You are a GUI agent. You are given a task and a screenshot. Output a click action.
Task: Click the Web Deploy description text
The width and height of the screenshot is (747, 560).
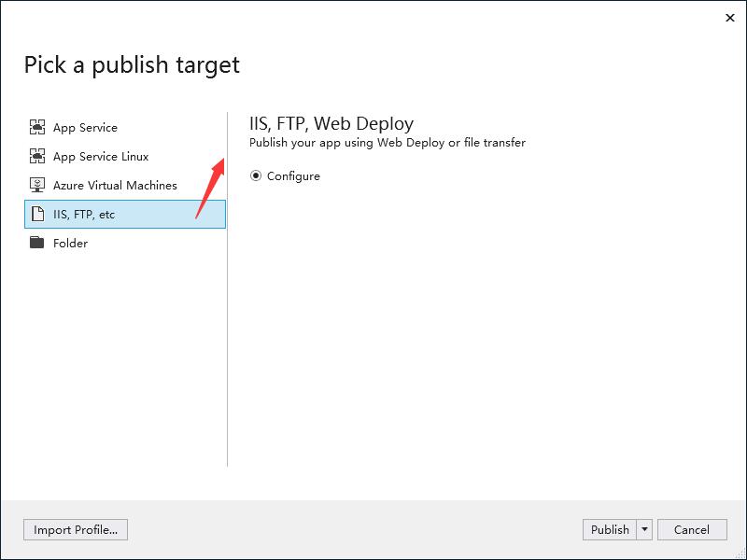click(x=387, y=143)
